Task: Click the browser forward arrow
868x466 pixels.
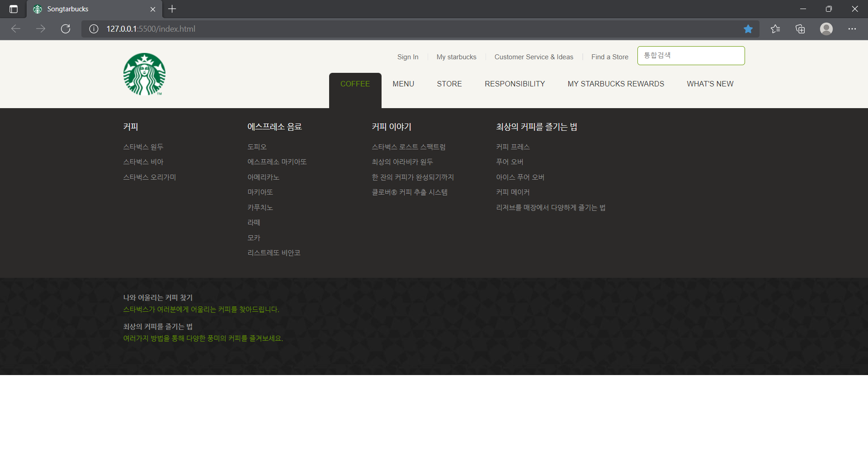Action: 41,29
